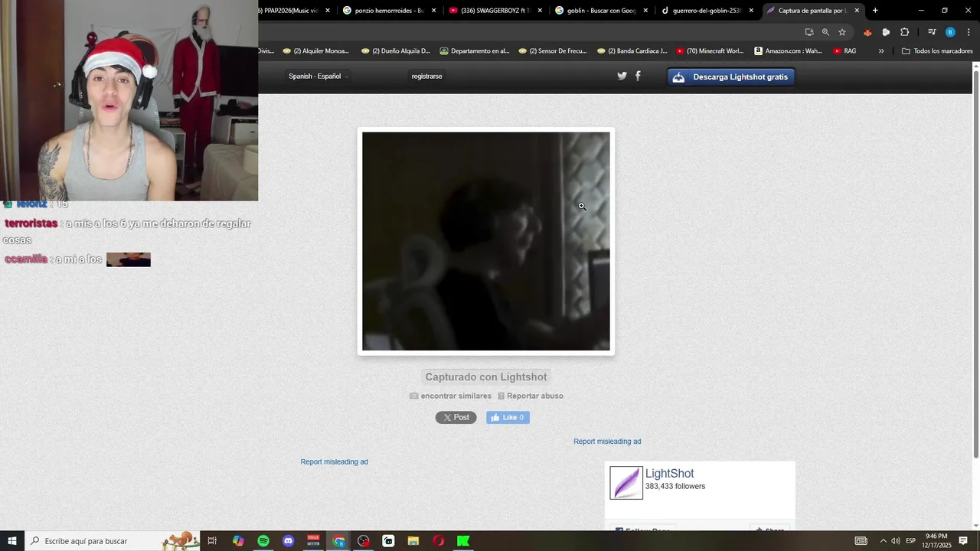Viewport: 980px width, 551px height.
Task: Click Reportar abuso link
Action: tap(531, 396)
